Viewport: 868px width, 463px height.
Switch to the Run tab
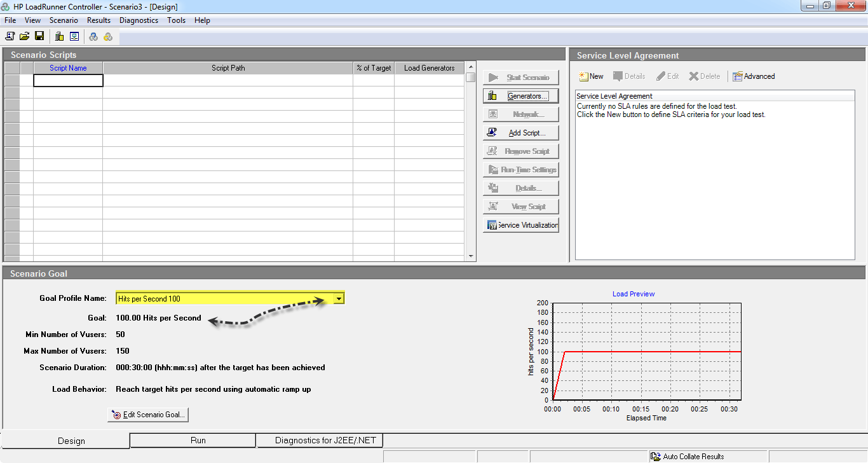(198, 440)
